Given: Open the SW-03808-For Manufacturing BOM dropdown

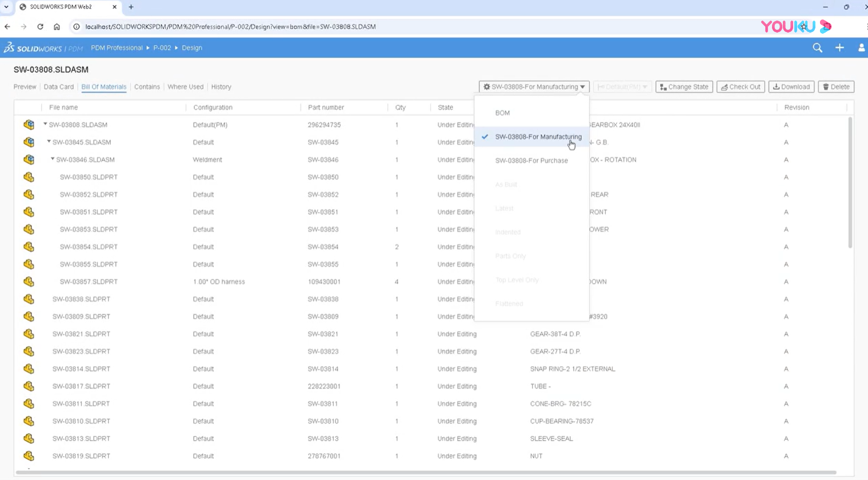Looking at the screenshot, I should pos(534,87).
